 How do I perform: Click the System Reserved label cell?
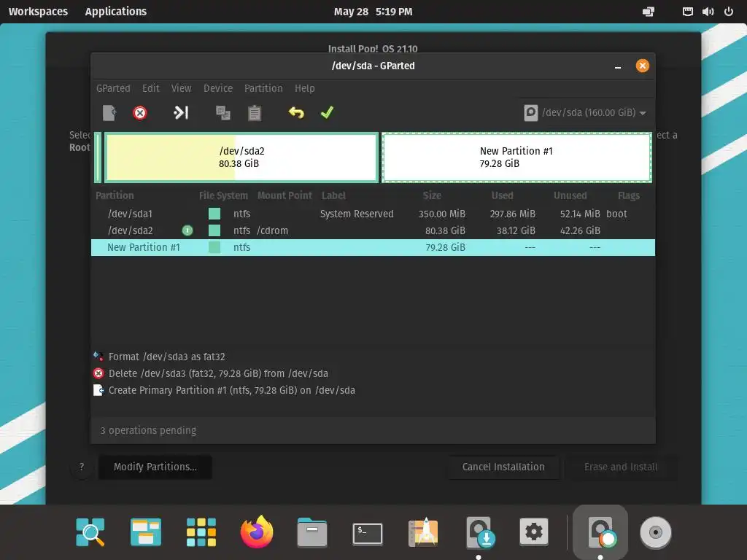357,214
